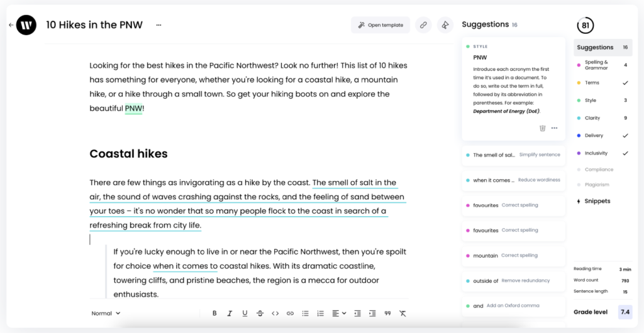
Task: Filter by Inclusivity category
Action: click(602, 153)
